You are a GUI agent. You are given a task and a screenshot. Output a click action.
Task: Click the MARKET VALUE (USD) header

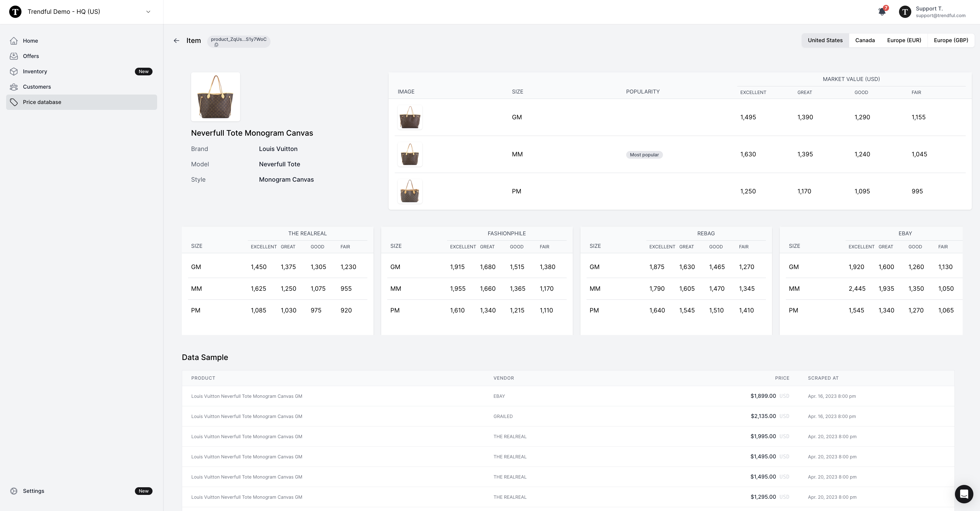click(851, 79)
